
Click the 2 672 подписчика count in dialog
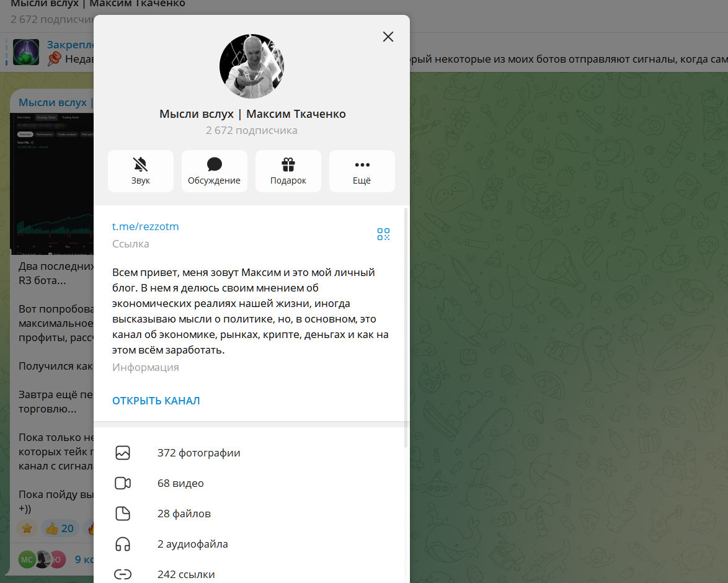pyautogui.click(x=252, y=130)
